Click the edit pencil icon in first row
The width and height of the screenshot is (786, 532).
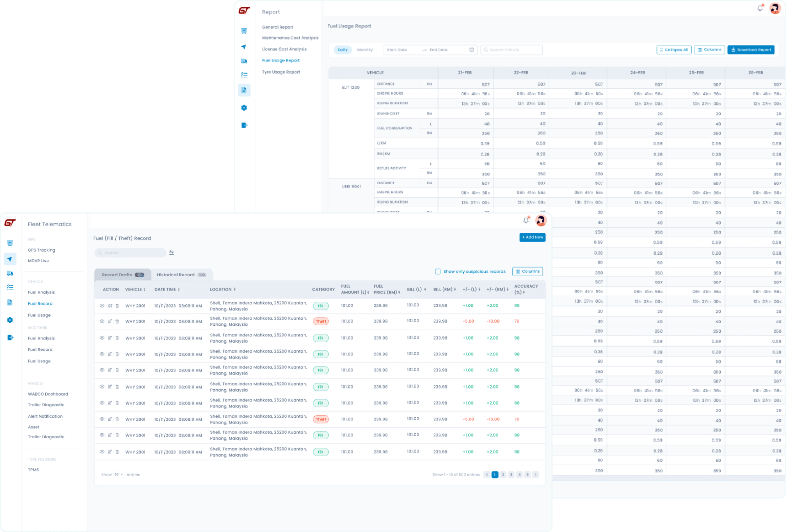click(x=110, y=306)
